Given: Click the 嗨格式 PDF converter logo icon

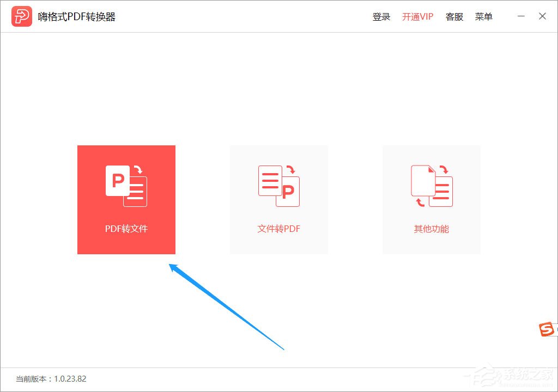Looking at the screenshot, I should (x=21, y=16).
